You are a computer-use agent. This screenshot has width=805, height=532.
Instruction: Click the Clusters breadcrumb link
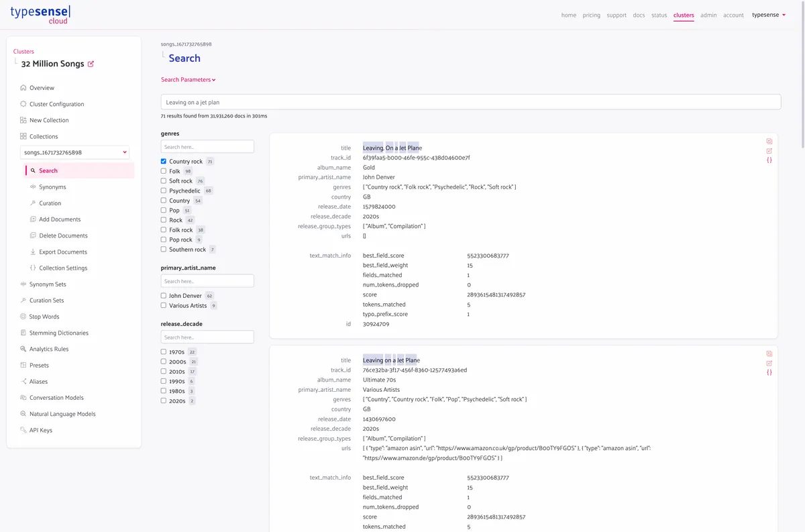click(23, 52)
